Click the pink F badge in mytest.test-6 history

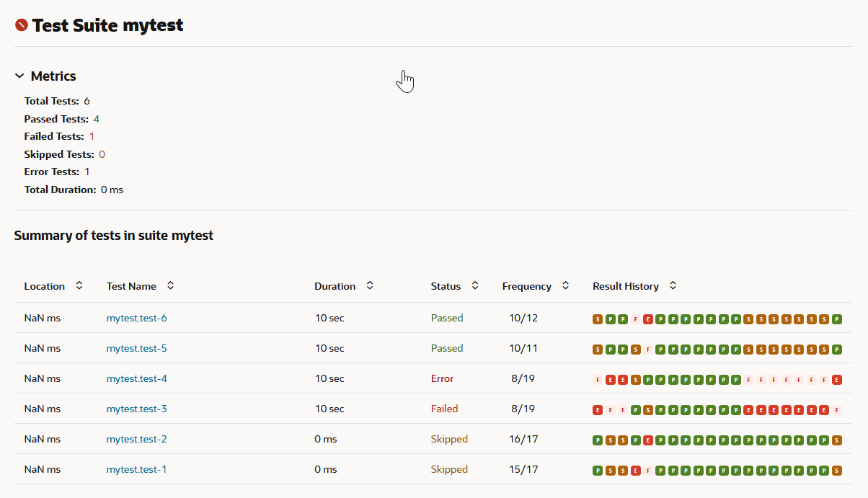(635, 319)
